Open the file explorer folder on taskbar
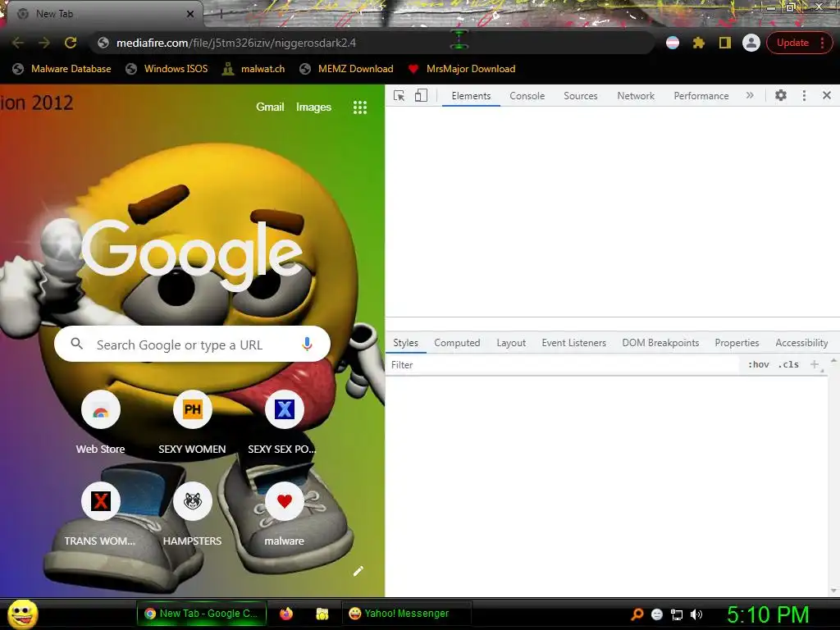Screen dimensions: 840x630 point(322,614)
